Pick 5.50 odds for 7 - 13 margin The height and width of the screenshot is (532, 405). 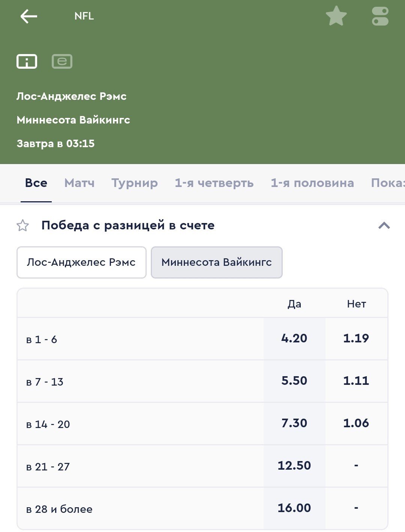[294, 381]
